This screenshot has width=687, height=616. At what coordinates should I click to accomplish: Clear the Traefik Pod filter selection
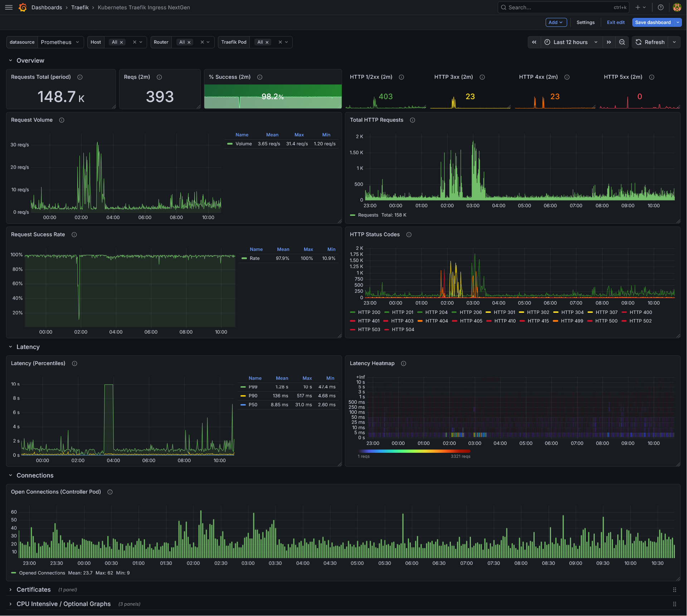(x=280, y=42)
